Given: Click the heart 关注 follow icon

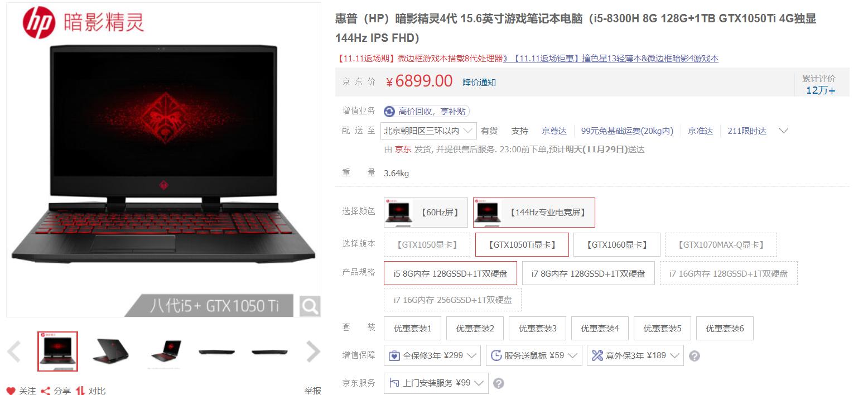Looking at the screenshot, I should pyautogui.click(x=11, y=391).
